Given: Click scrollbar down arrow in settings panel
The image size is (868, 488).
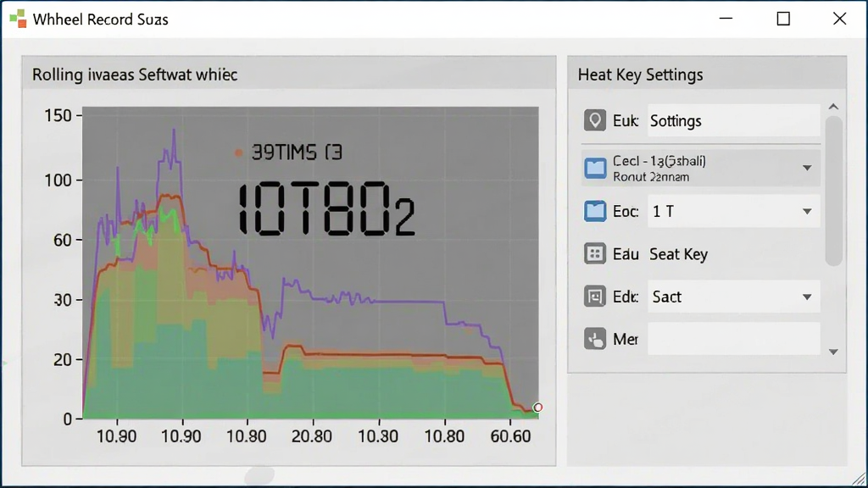Looking at the screenshot, I should (x=834, y=352).
